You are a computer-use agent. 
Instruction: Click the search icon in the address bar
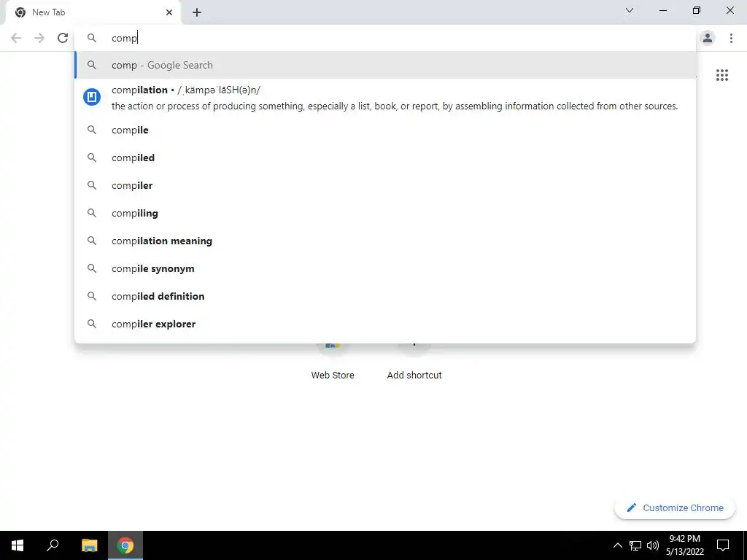coord(92,38)
